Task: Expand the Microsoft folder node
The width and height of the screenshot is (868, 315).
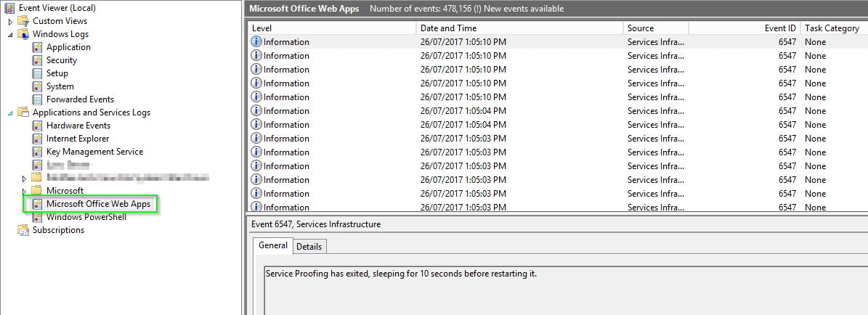Action: pos(24,192)
